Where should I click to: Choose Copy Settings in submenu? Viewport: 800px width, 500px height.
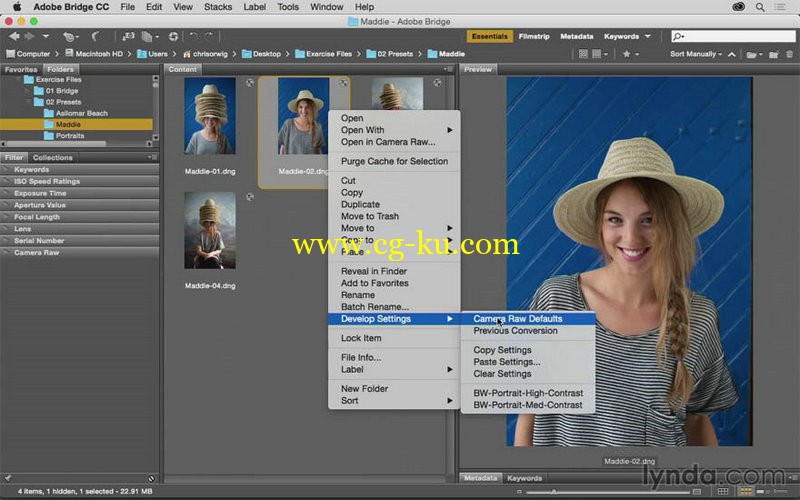tap(528, 350)
